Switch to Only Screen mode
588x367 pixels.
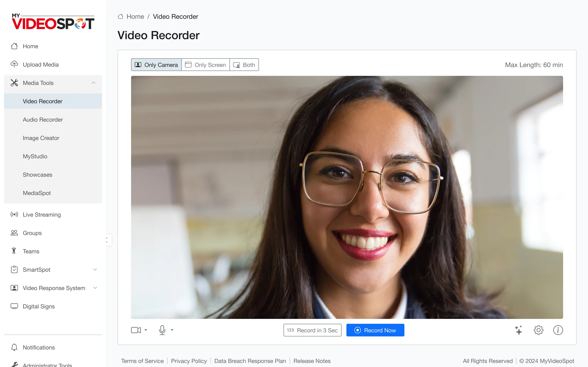click(205, 65)
